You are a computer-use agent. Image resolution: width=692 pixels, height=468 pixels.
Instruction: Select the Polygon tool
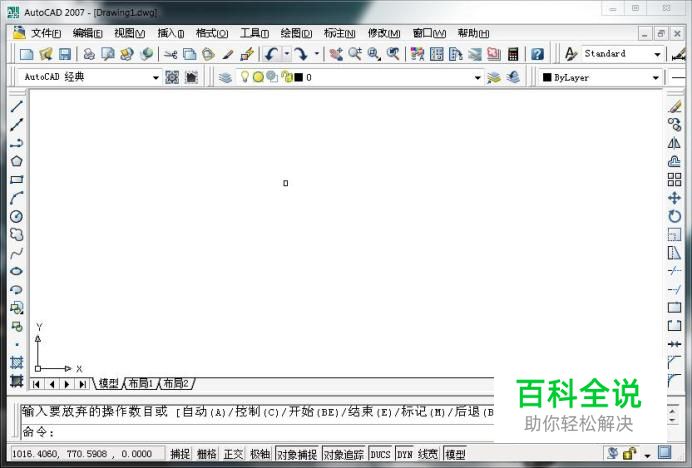point(16,161)
